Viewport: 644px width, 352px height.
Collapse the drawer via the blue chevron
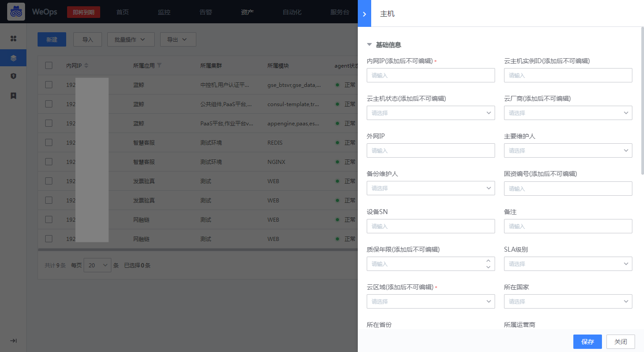click(x=364, y=13)
